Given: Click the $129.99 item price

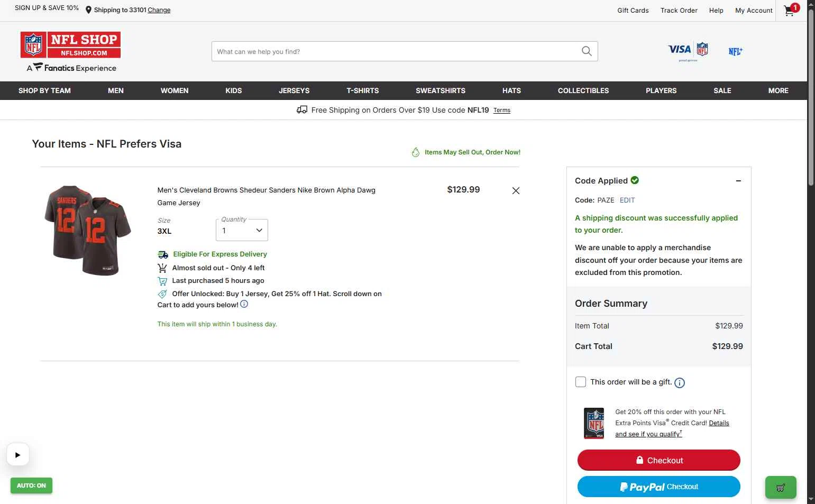Looking at the screenshot, I should 463,189.
